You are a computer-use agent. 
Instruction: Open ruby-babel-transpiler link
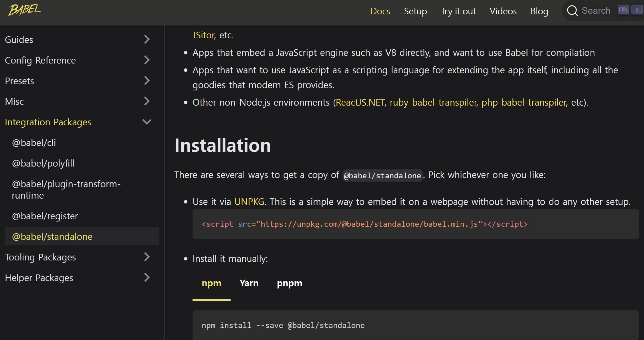tap(433, 102)
